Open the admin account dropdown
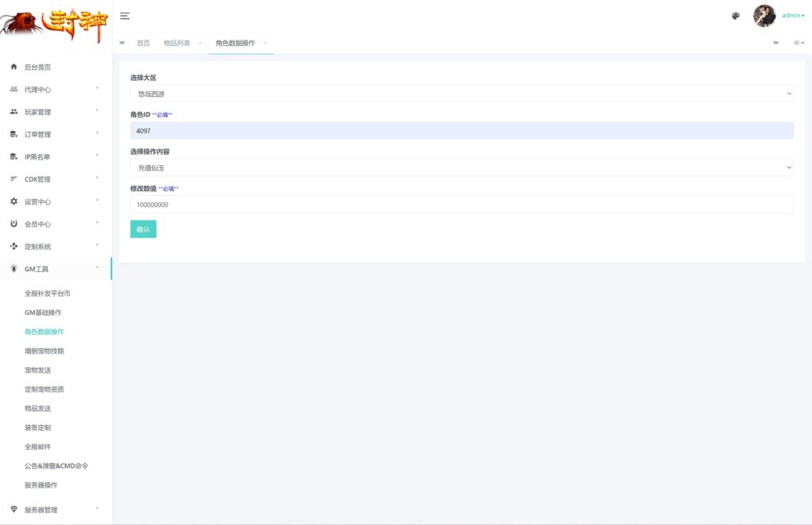This screenshot has width=812, height=525. pos(793,16)
